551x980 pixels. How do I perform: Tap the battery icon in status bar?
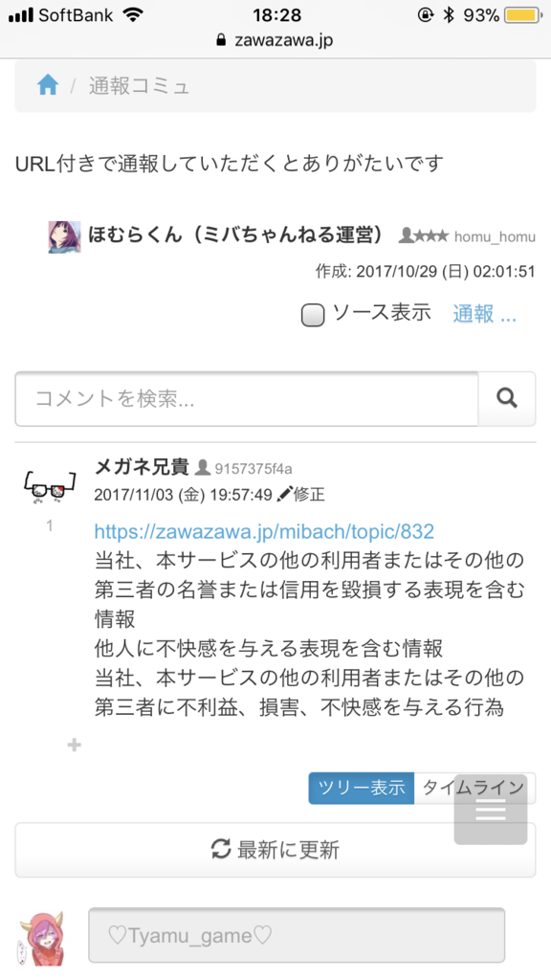[523, 15]
